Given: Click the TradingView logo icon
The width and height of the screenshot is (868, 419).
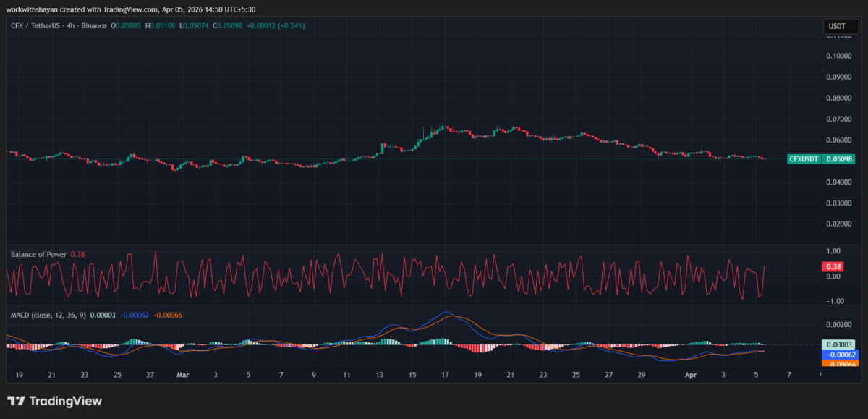Looking at the screenshot, I should click(x=17, y=401).
